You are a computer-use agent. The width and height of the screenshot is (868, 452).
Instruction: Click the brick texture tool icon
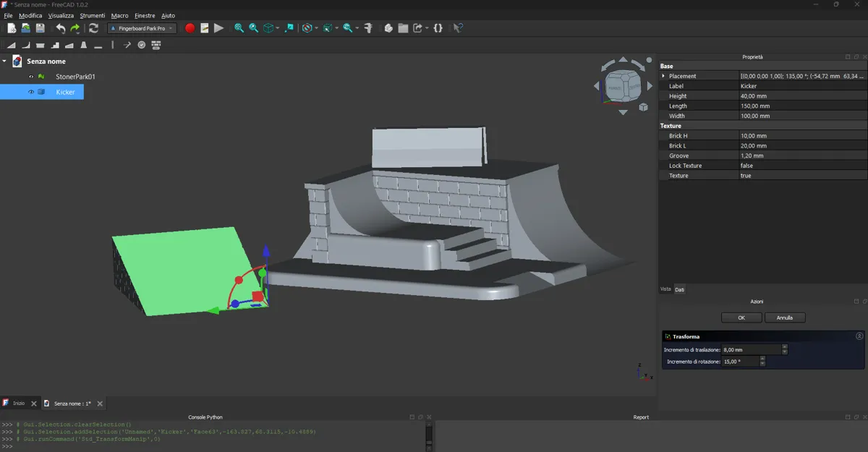pyautogui.click(x=158, y=44)
